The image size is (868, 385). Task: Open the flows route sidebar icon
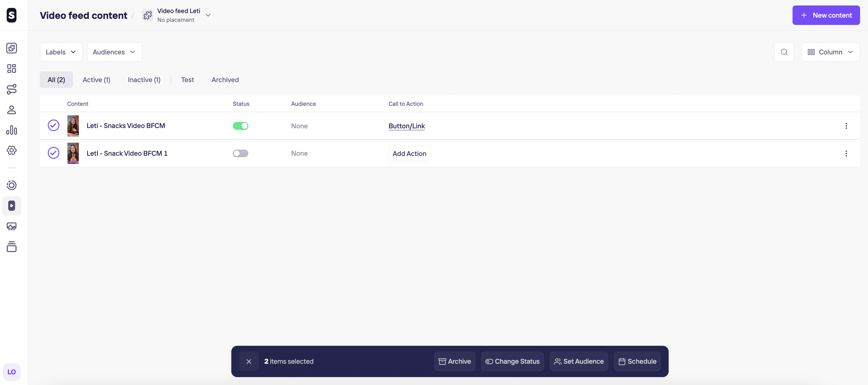tap(12, 89)
